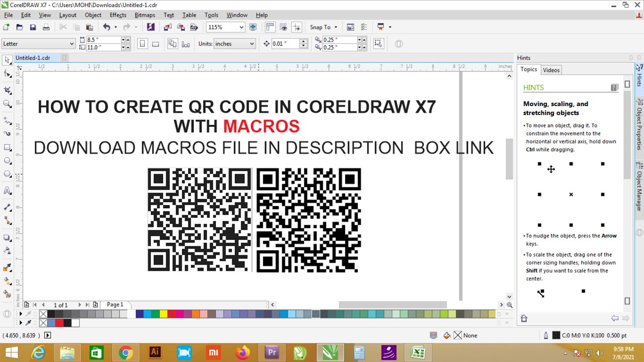
Task: Select the Text tool
Action: point(7,191)
